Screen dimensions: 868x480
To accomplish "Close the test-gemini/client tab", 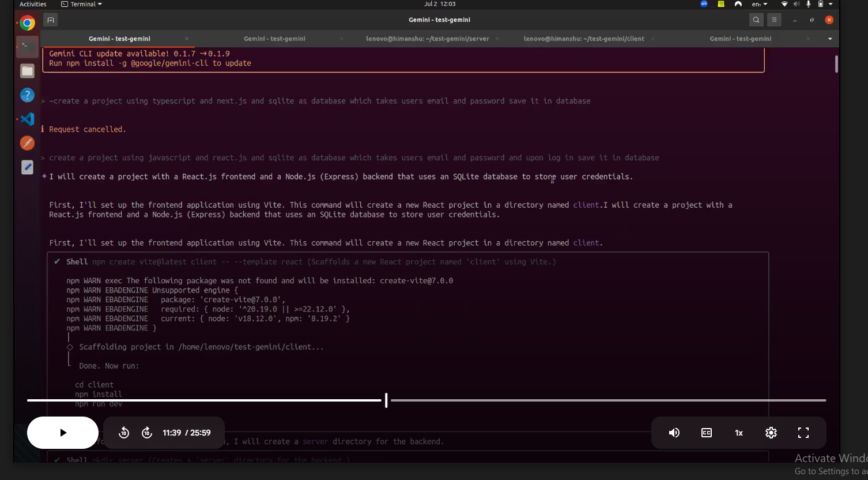I will pos(652,39).
